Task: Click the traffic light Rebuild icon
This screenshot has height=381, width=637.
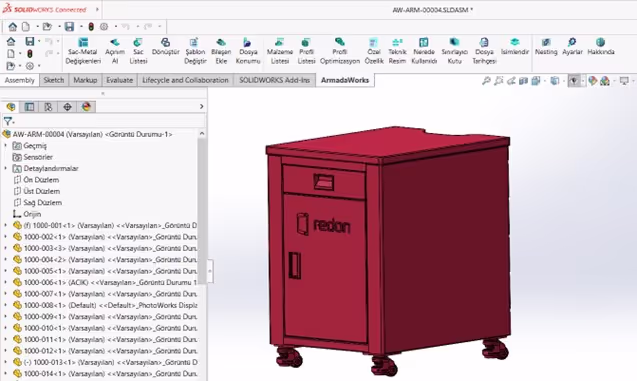Action: pos(91,27)
